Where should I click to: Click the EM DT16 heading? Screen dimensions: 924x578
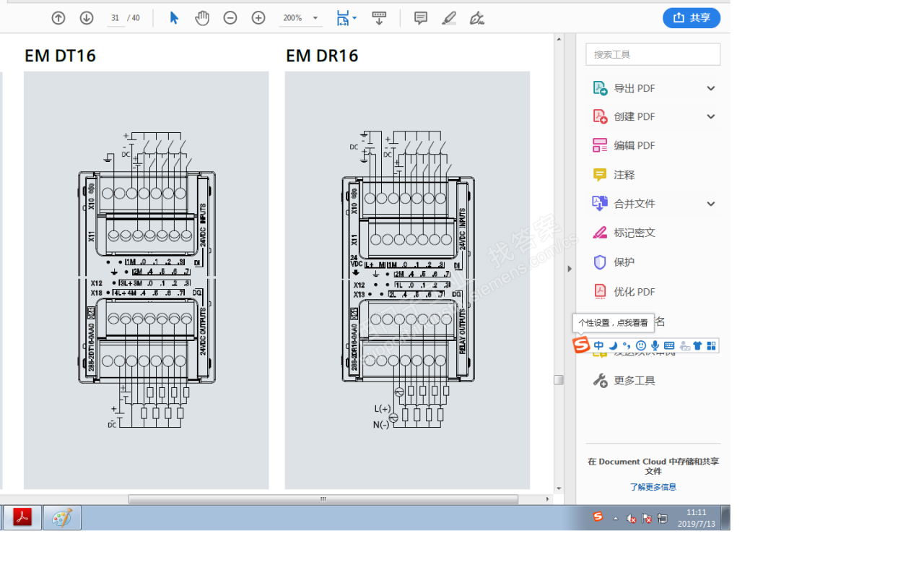click(60, 56)
